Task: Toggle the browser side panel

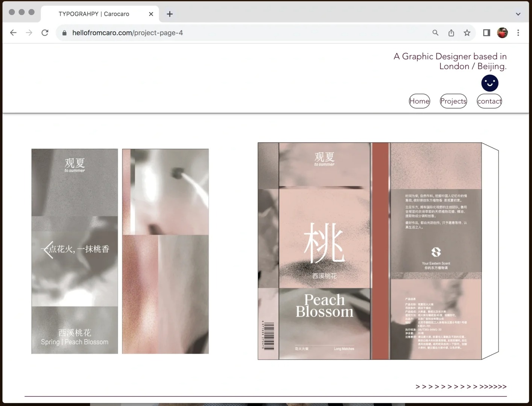Action: point(486,33)
